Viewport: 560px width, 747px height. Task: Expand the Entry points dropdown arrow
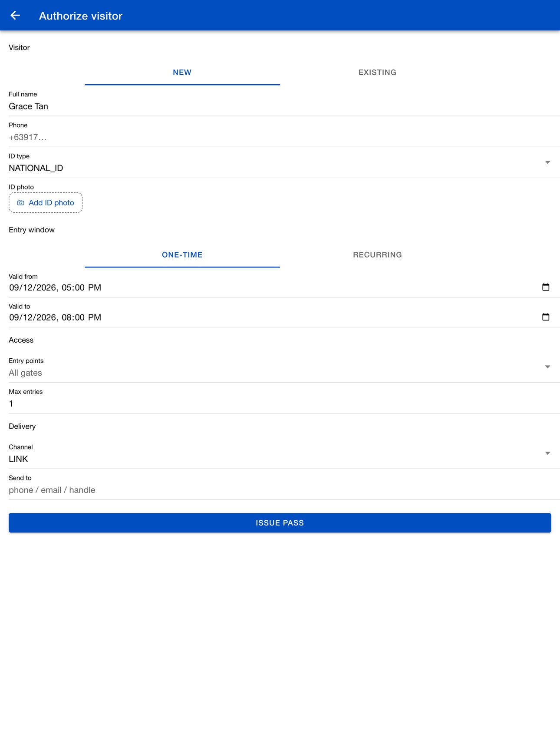point(547,367)
